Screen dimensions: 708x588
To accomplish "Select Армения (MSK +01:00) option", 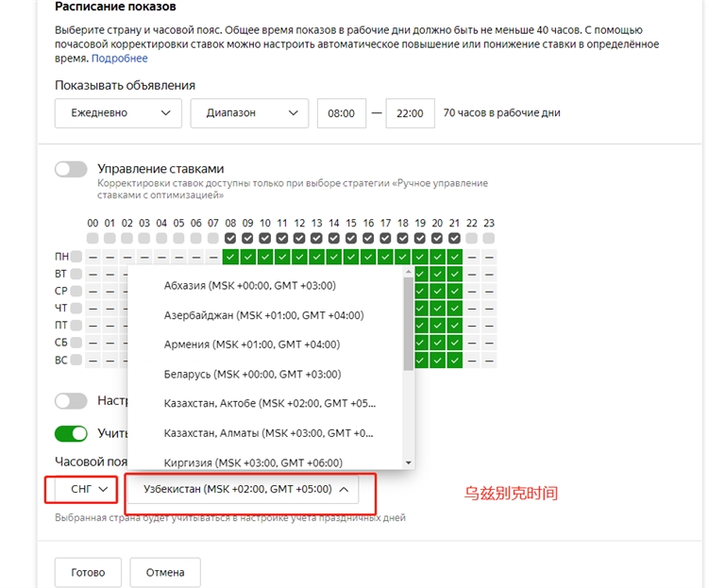I will point(251,344).
